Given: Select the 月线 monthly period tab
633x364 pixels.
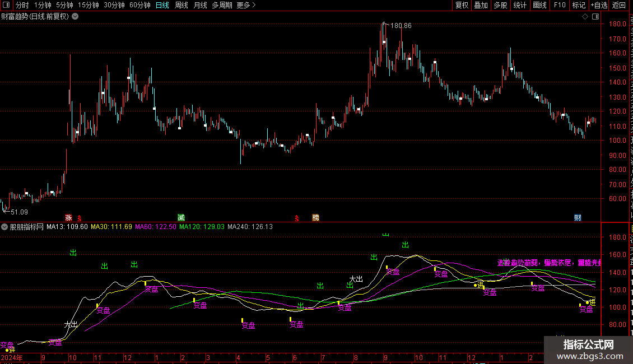Looking at the screenshot, I should pyautogui.click(x=200, y=5).
